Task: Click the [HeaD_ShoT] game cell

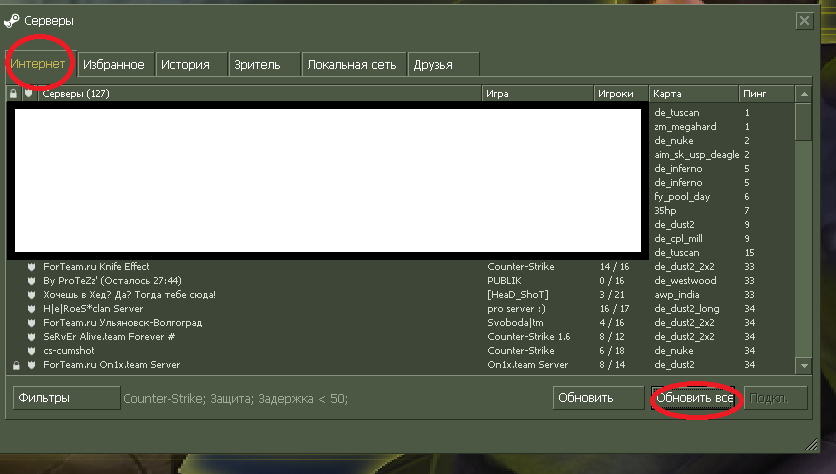Action: tap(518, 294)
